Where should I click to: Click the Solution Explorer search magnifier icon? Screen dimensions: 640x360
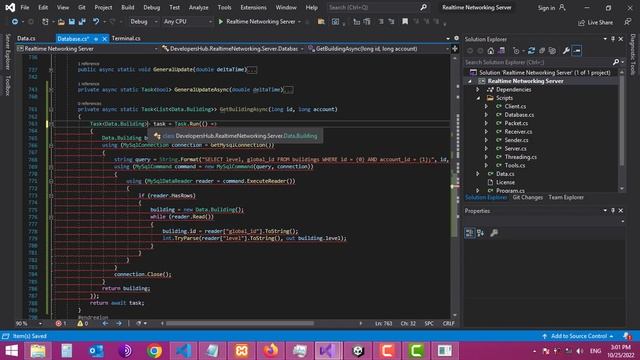click(616, 62)
